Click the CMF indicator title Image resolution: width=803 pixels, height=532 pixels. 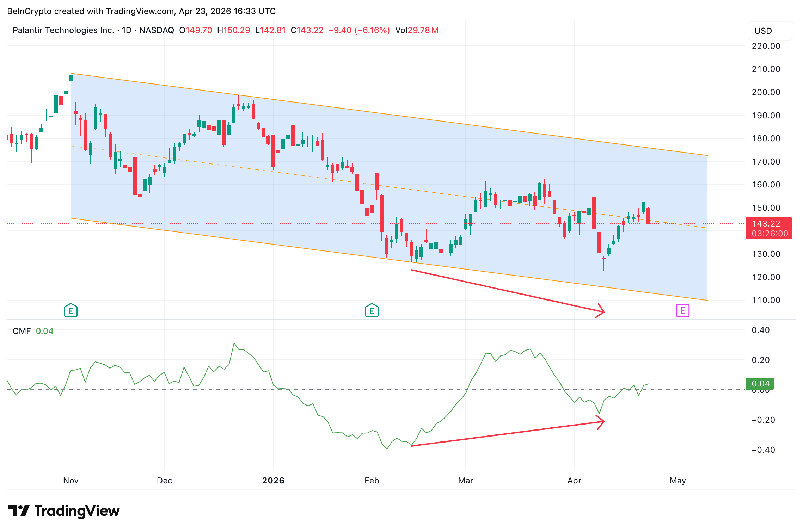coord(22,331)
